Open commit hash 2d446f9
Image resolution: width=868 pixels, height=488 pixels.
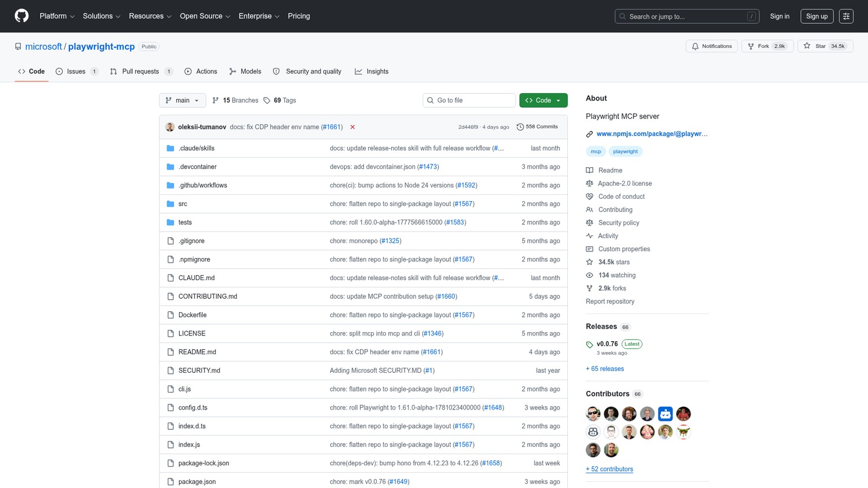pyautogui.click(x=468, y=127)
